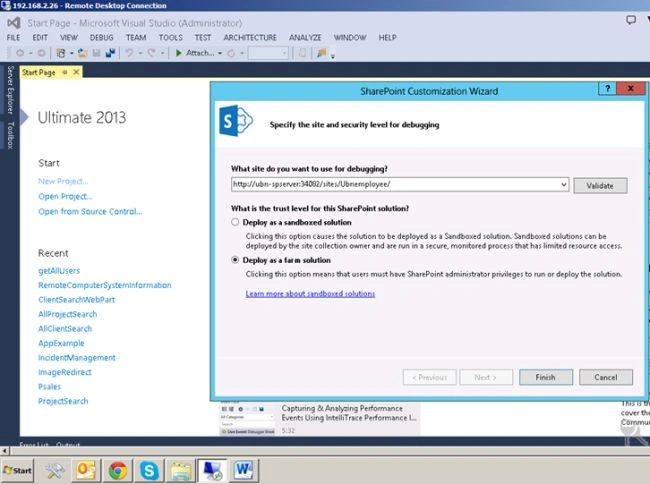Open the browser refresh dropdown arrow
Viewport: 650px width, 484px height.
click(242, 53)
